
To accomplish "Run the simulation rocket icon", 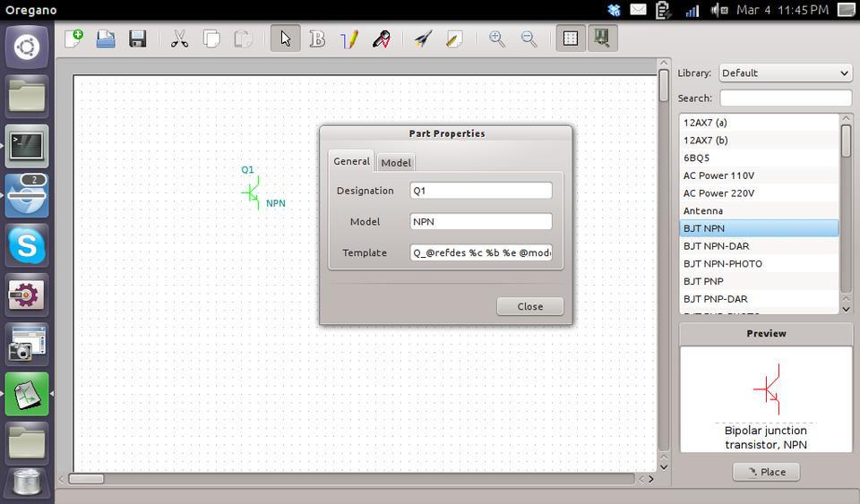I will (423, 39).
